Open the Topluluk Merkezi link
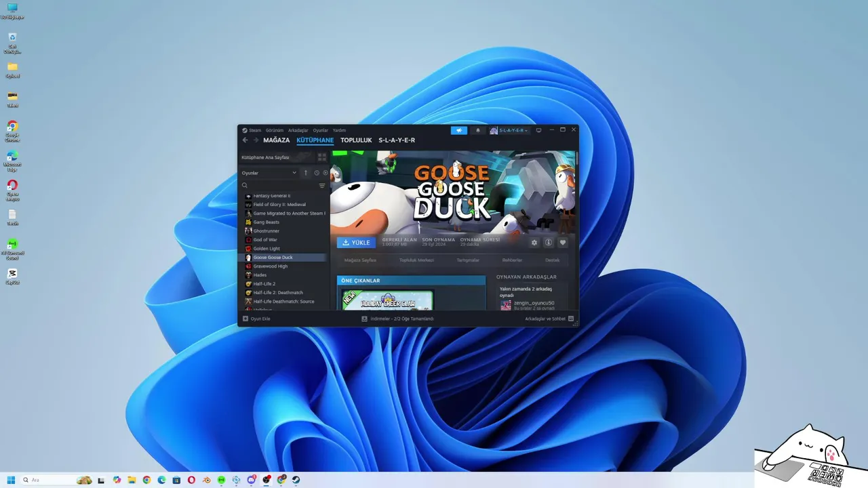This screenshot has width=868, height=488. coord(416,260)
